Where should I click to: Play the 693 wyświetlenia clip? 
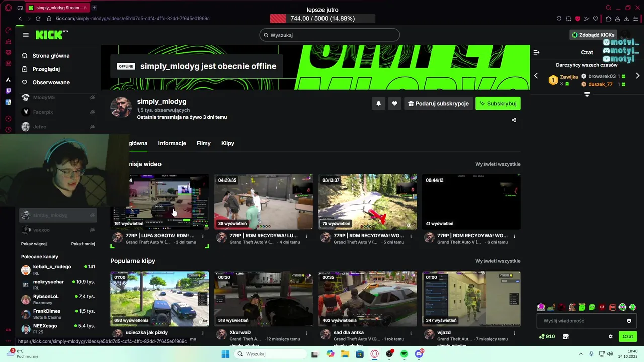[x=159, y=299]
